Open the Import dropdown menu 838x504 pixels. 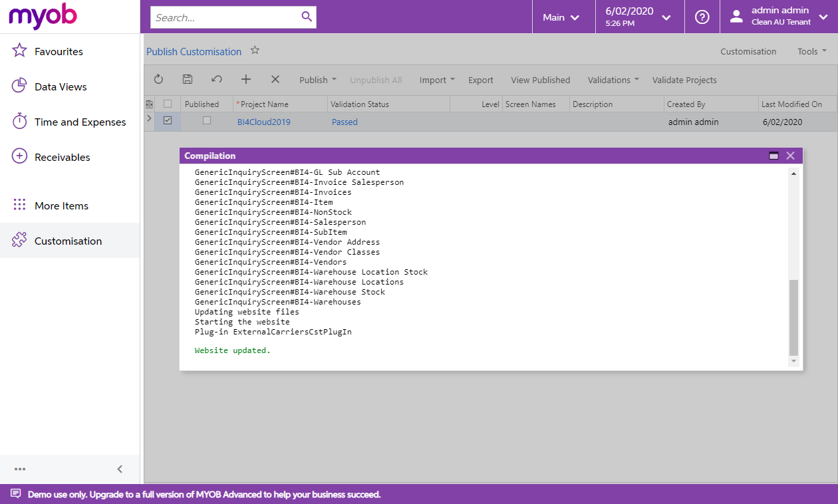tap(437, 80)
